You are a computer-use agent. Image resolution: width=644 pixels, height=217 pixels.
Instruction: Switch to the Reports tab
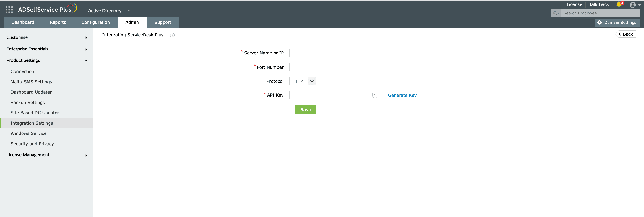58,22
